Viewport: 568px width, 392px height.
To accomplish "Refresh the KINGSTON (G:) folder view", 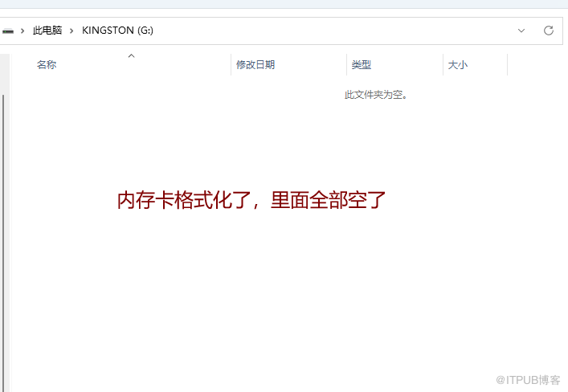I will 549,31.
